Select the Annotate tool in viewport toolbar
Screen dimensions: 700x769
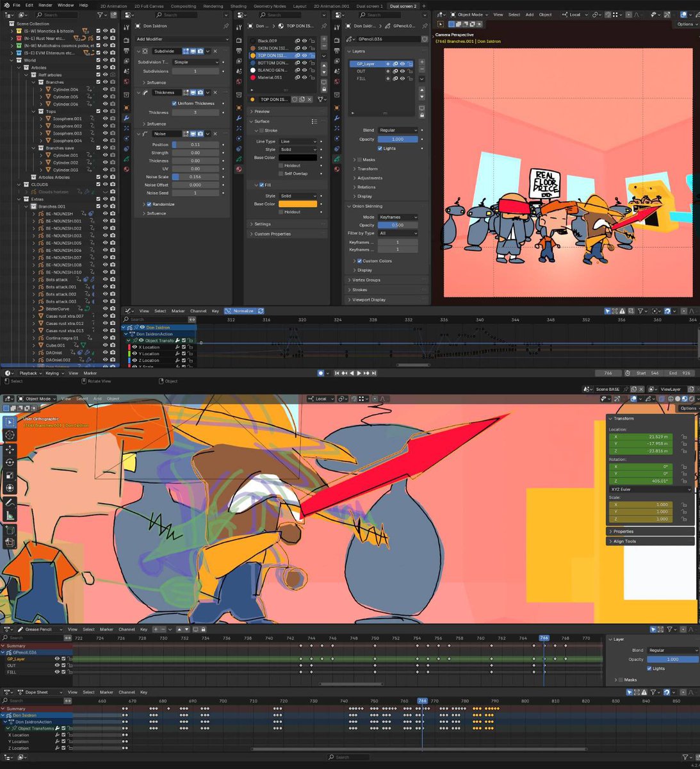(x=10, y=502)
